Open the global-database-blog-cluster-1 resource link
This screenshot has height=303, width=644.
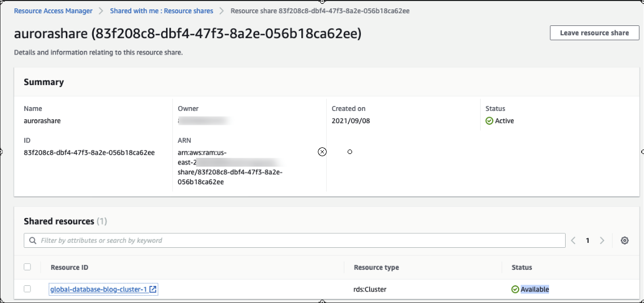coord(98,289)
